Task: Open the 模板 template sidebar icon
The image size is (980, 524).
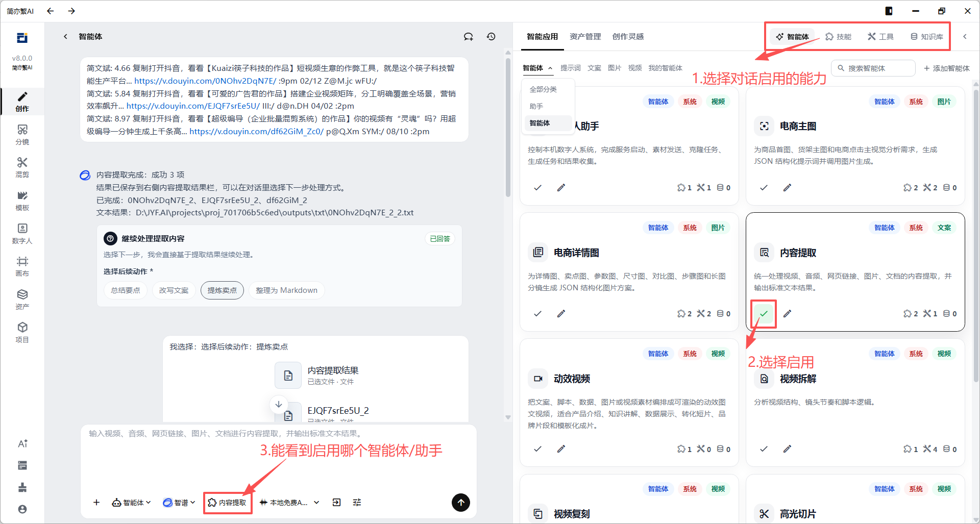Action: point(22,201)
